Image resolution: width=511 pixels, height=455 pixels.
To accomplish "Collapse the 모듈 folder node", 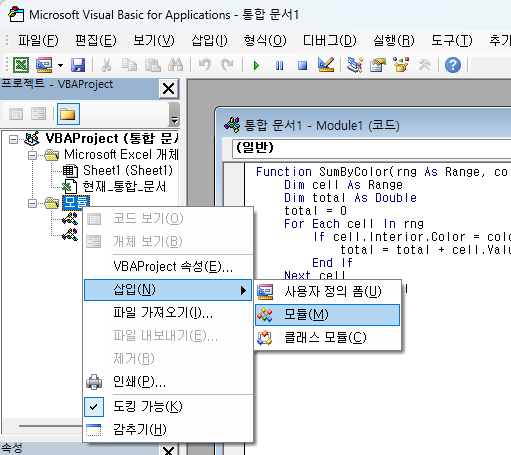I will (32, 203).
